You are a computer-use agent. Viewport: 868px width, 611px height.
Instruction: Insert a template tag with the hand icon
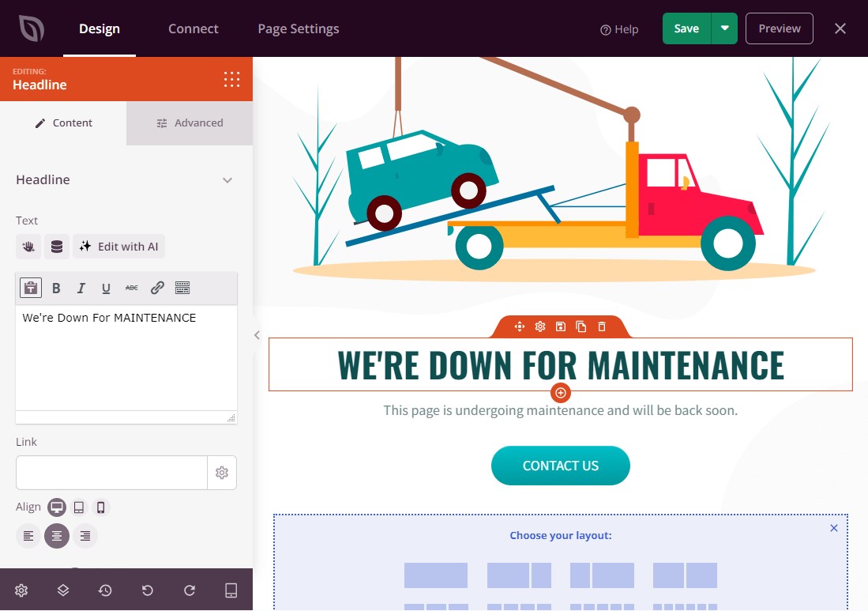pyautogui.click(x=28, y=247)
